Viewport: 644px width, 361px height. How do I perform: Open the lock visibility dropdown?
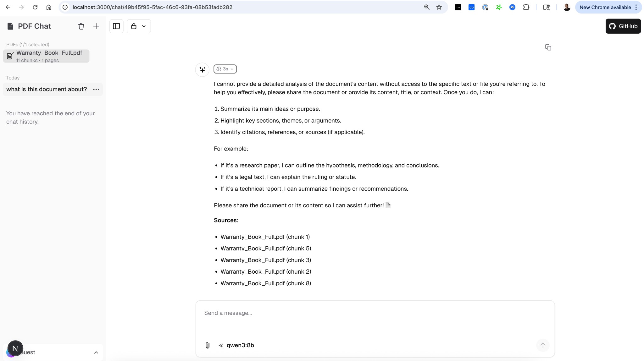point(139,26)
